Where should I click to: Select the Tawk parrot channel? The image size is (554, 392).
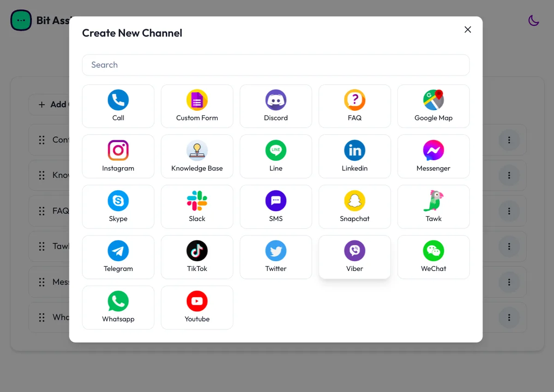(x=434, y=207)
